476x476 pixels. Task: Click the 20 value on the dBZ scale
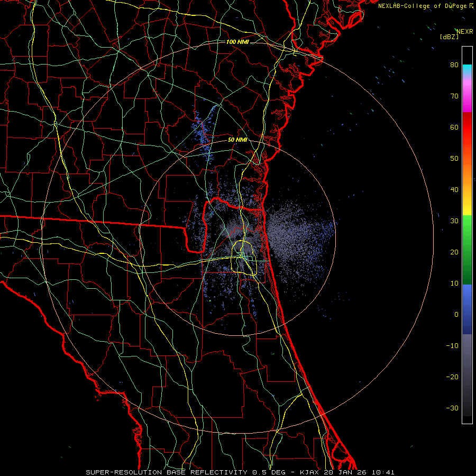point(454,252)
